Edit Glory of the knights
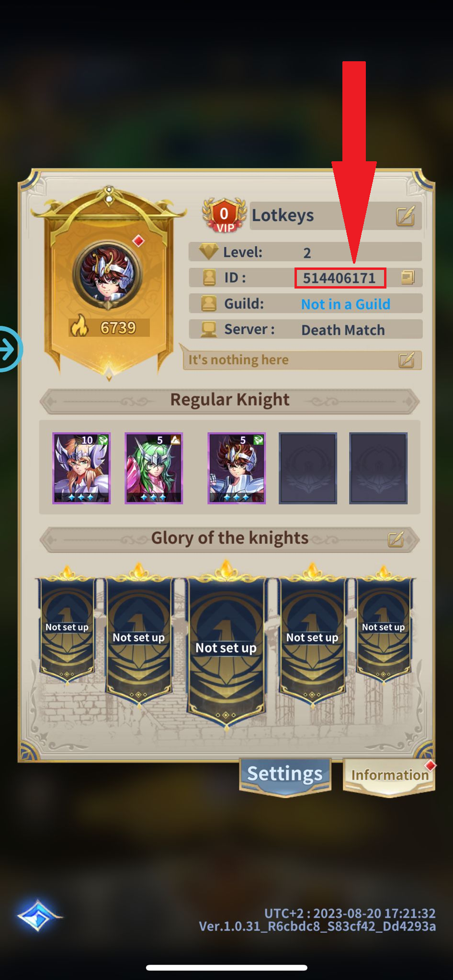This screenshot has height=980, width=453. point(396,539)
